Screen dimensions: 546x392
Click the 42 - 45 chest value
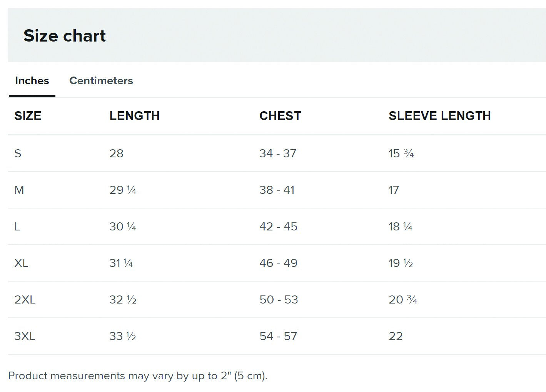tap(278, 227)
